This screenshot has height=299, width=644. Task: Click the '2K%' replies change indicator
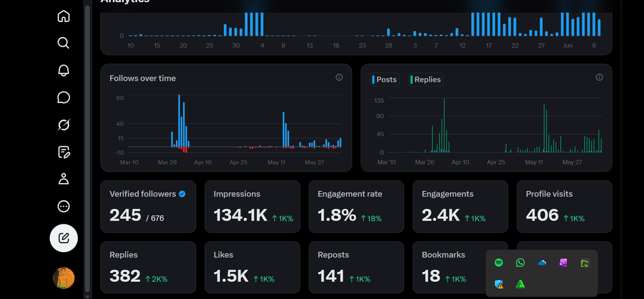pyautogui.click(x=156, y=279)
